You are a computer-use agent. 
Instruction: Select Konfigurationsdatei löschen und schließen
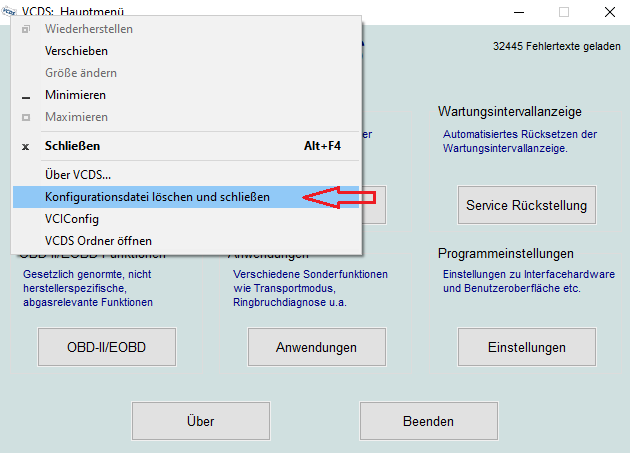click(x=186, y=197)
